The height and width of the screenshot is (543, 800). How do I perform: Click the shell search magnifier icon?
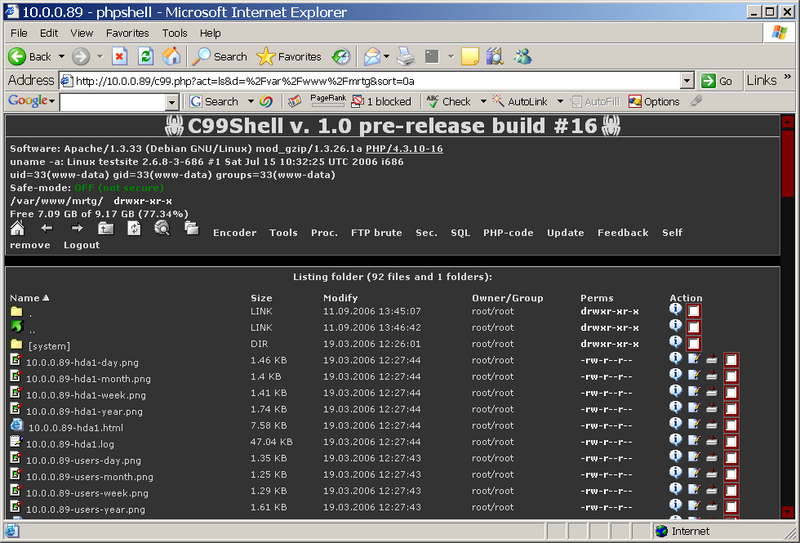point(161,229)
